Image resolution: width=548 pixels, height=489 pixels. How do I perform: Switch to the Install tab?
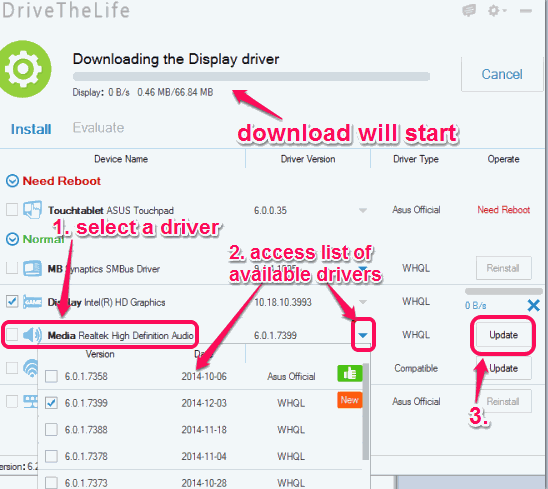pos(31,129)
